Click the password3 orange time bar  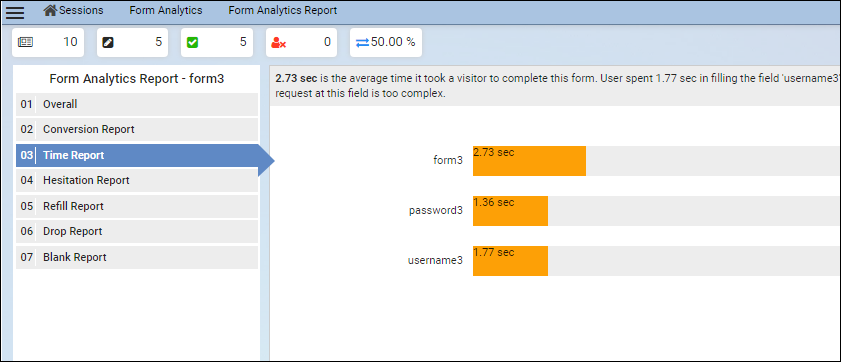click(x=510, y=211)
